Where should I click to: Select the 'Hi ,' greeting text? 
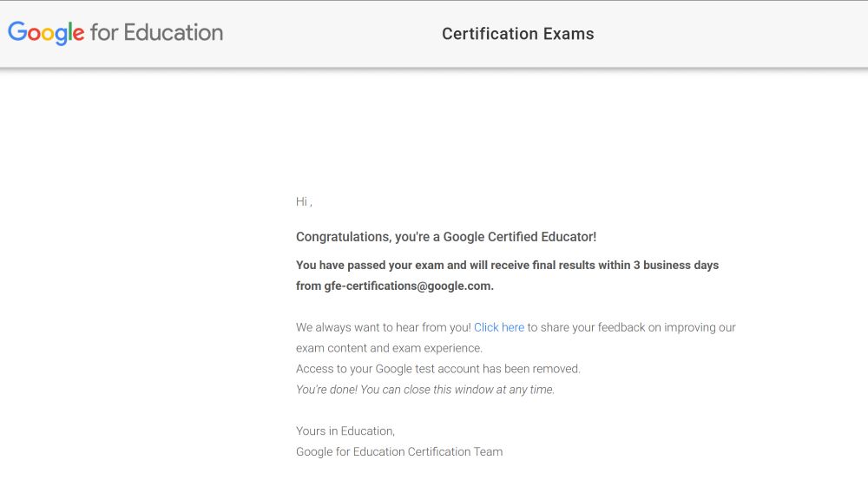(304, 201)
